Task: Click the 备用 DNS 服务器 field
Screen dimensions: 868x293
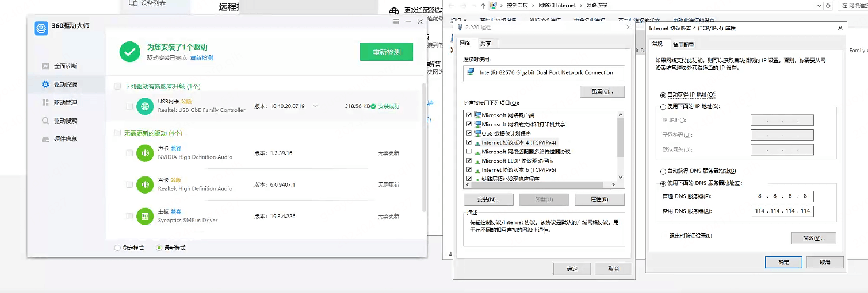Action: tap(782, 211)
